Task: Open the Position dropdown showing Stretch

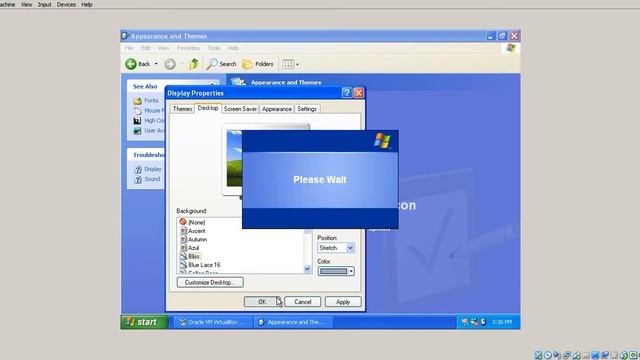Action: pos(336,248)
